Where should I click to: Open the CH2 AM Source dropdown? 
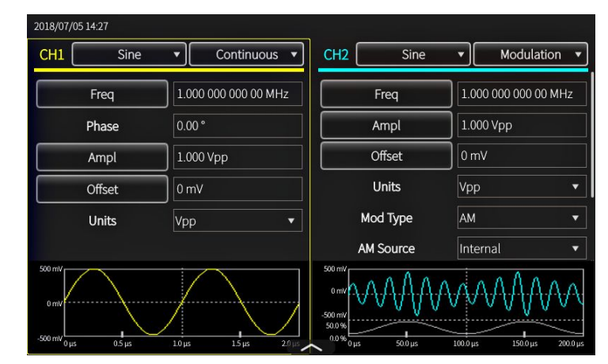click(x=522, y=248)
